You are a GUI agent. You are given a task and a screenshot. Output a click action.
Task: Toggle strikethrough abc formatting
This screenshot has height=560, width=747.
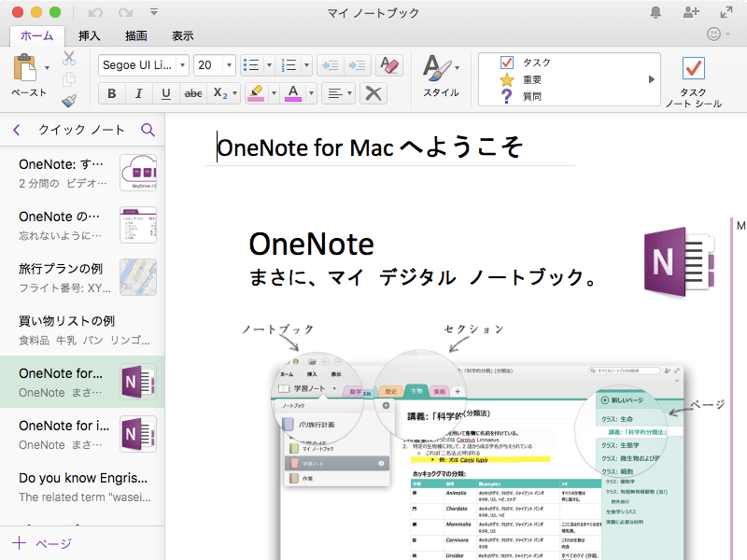pyautogui.click(x=193, y=93)
